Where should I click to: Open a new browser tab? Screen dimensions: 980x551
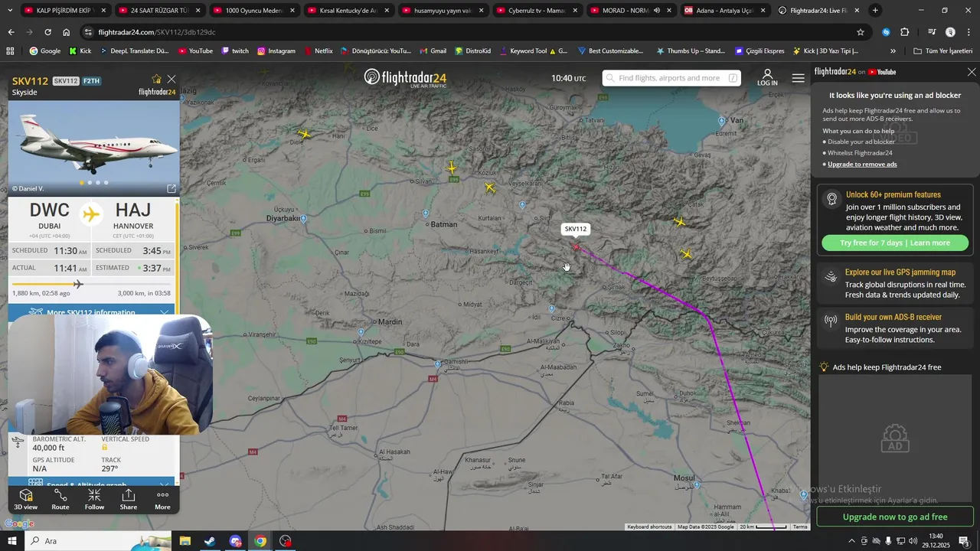coord(875,11)
